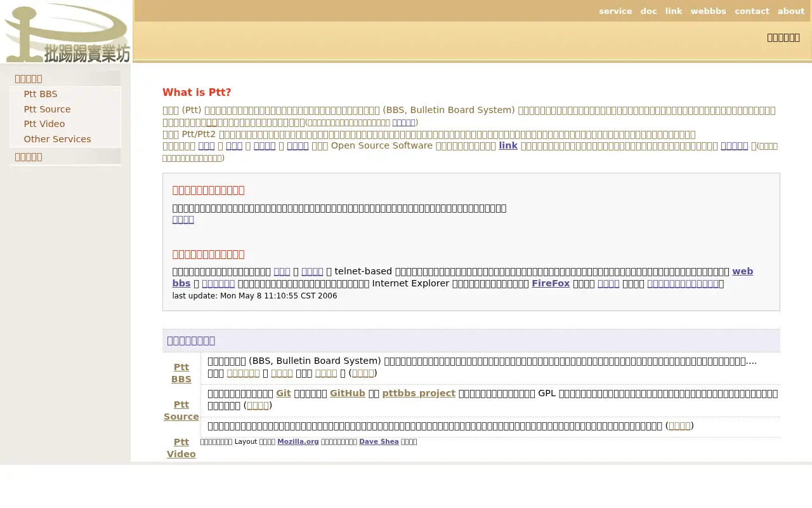Open the service menu item
Image resolution: width=812 pixels, height=508 pixels.
(615, 11)
